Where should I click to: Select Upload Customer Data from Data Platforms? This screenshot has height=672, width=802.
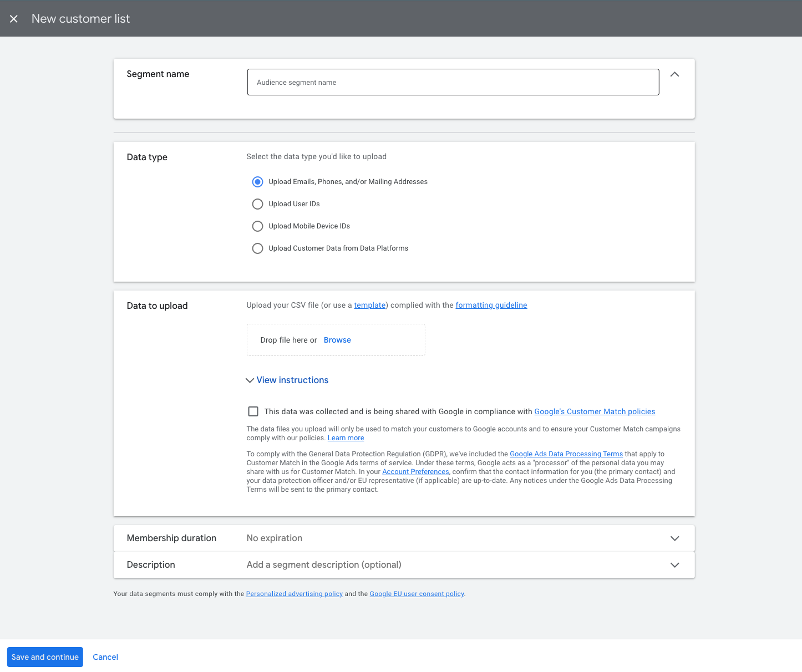[x=257, y=248]
